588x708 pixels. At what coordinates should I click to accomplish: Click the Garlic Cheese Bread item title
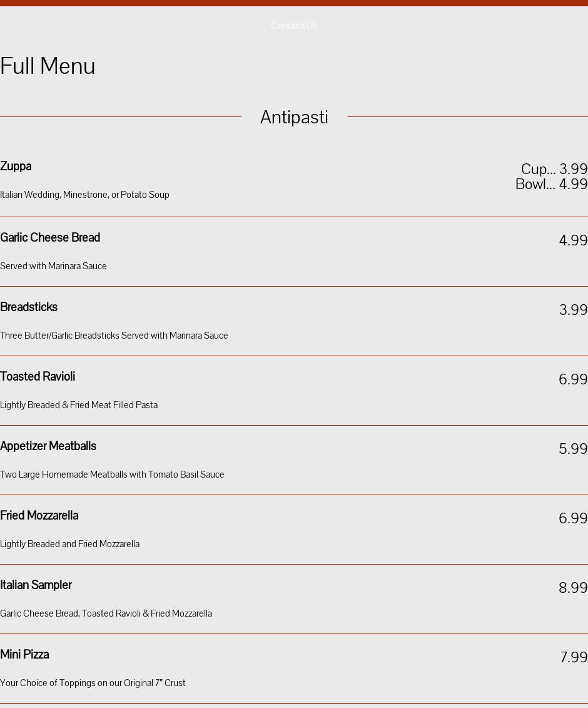[x=50, y=238]
